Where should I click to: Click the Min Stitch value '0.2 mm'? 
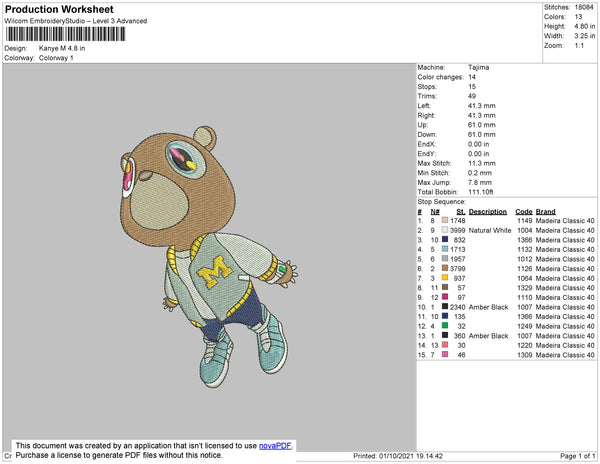click(480, 173)
